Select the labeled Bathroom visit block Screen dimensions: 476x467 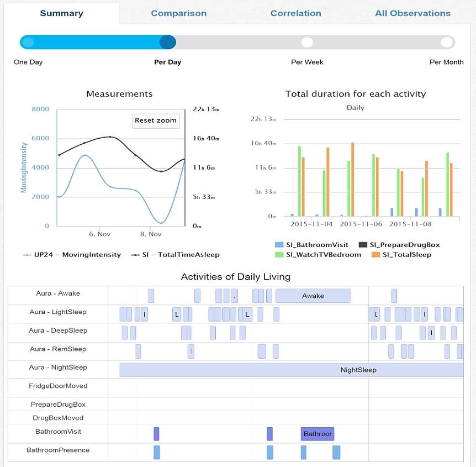[x=318, y=434]
